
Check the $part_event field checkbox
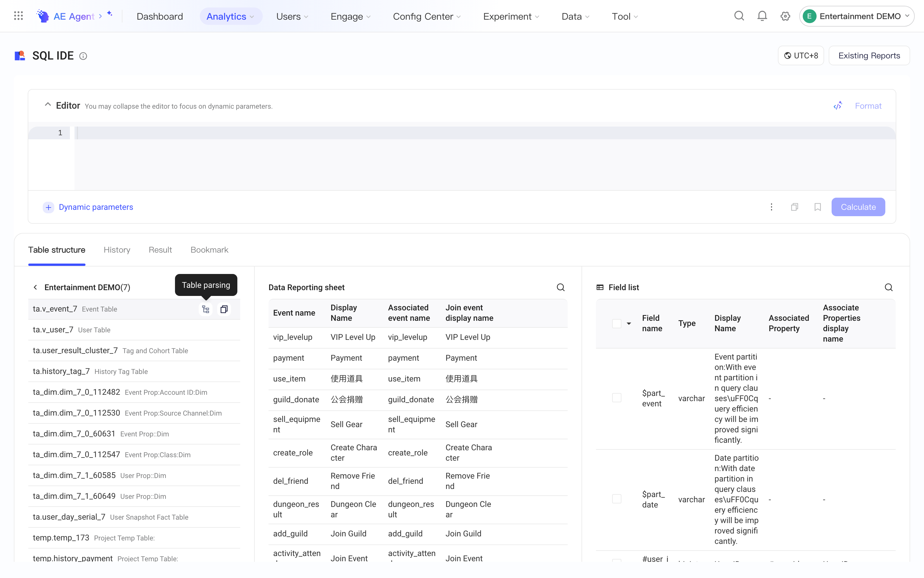616,398
